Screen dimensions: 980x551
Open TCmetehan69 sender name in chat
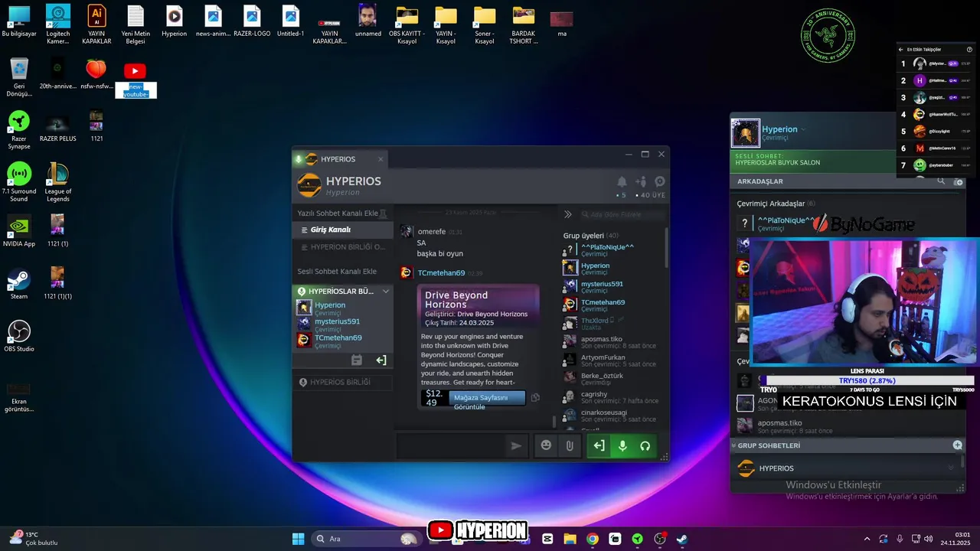click(x=441, y=273)
